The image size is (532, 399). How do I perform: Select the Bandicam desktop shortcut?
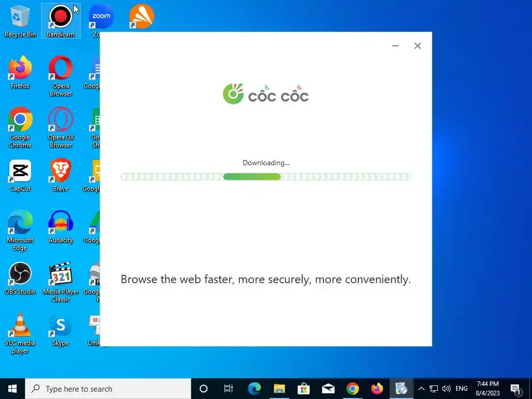60,21
